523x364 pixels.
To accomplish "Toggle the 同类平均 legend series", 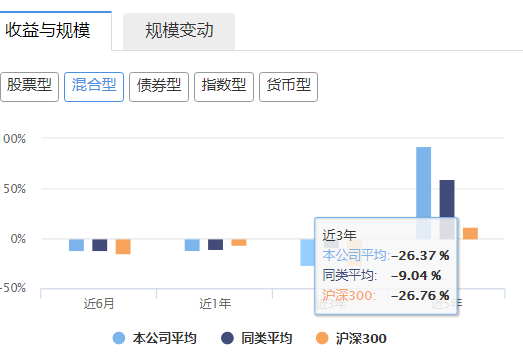I will (x=256, y=338).
